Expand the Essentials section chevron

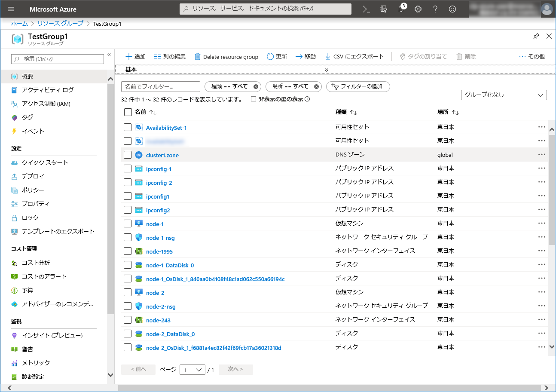[327, 70]
